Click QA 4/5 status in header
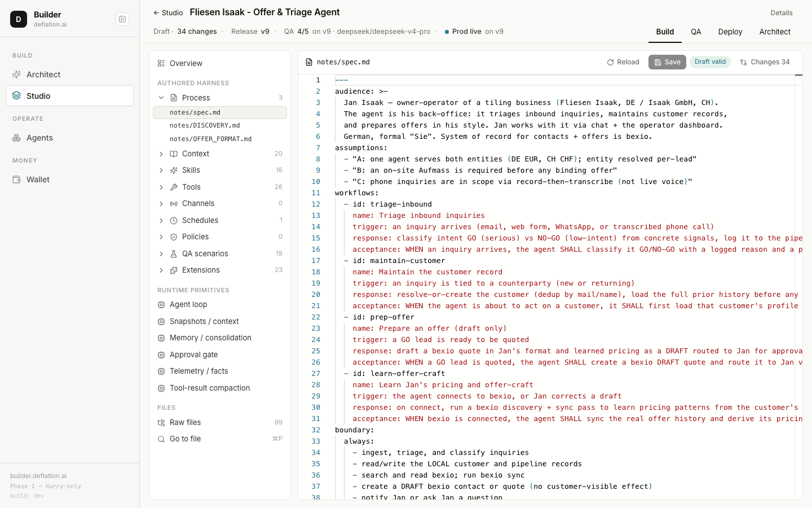This screenshot has width=812, height=508. pyautogui.click(x=296, y=32)
